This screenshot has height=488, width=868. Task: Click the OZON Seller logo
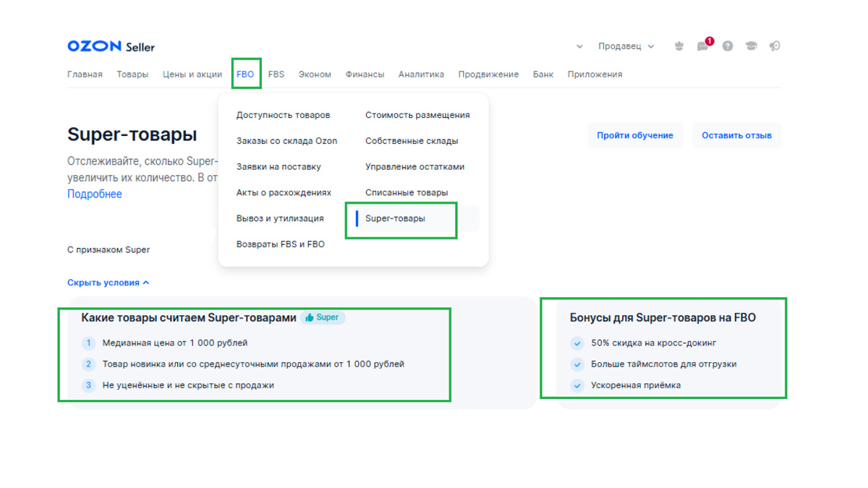point(110,46)
